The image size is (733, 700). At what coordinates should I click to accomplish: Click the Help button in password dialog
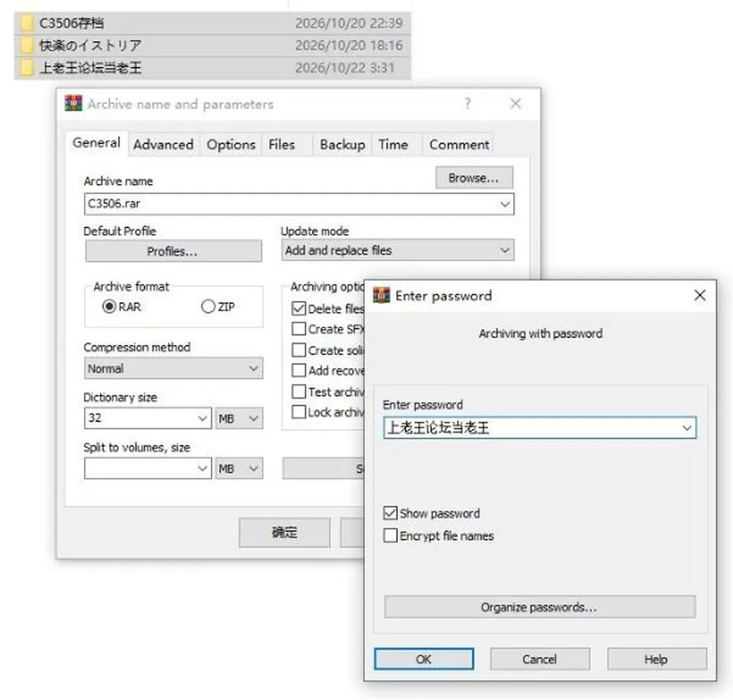[657, 659]
